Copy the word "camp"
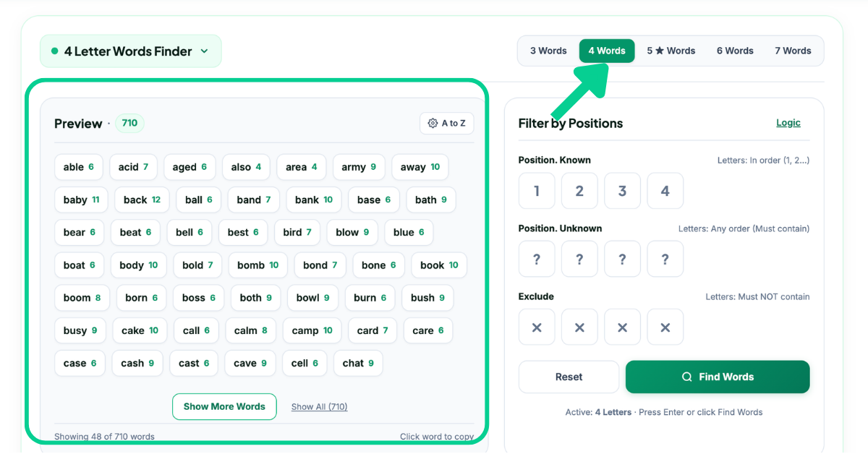The image size is (868, 454). (312, 330)
